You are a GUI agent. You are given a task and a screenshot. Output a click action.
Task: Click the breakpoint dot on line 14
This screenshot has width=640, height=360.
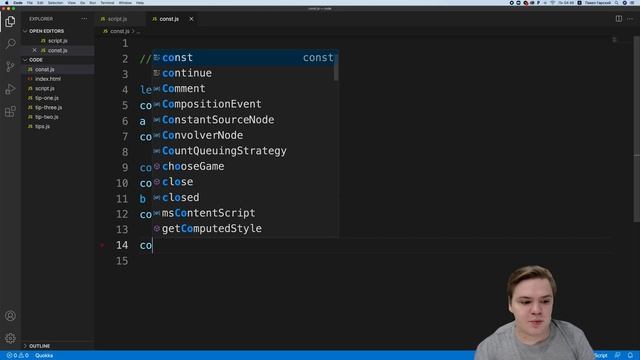[x=102, y=245]
